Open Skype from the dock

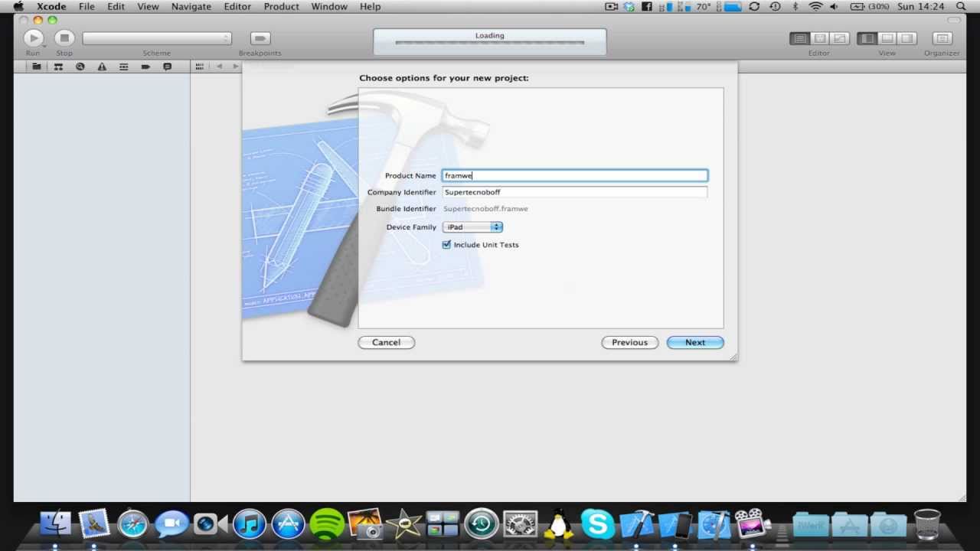tap(598, 524)
